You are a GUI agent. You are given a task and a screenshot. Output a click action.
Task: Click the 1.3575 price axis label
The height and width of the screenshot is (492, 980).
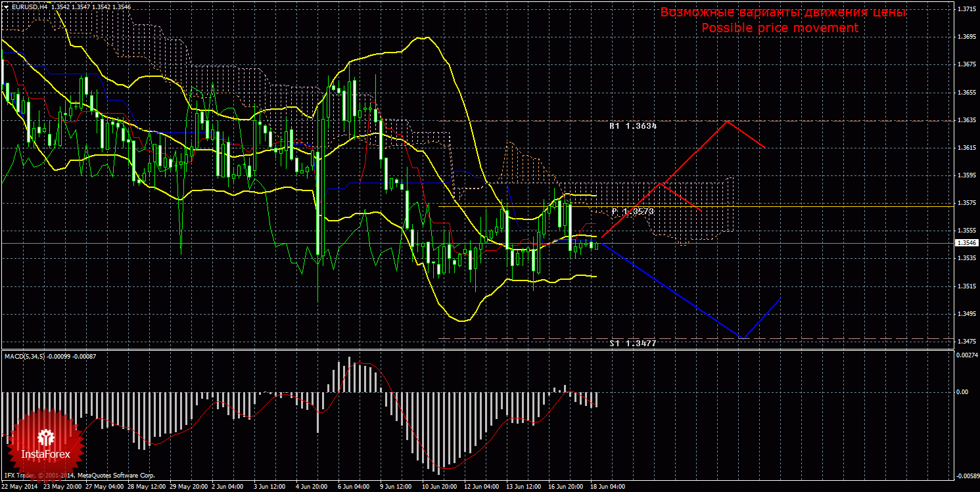[966, 203]
